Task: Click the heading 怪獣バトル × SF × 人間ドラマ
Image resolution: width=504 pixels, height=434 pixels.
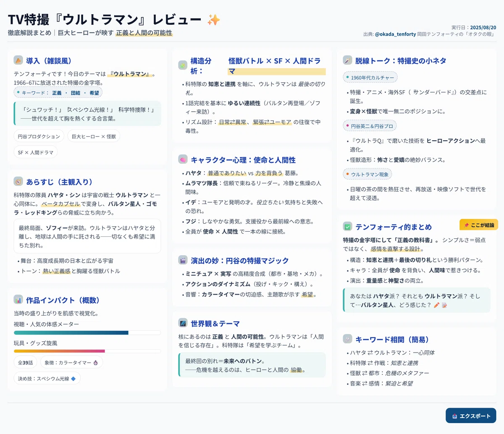Action: (x=277, y=66)
